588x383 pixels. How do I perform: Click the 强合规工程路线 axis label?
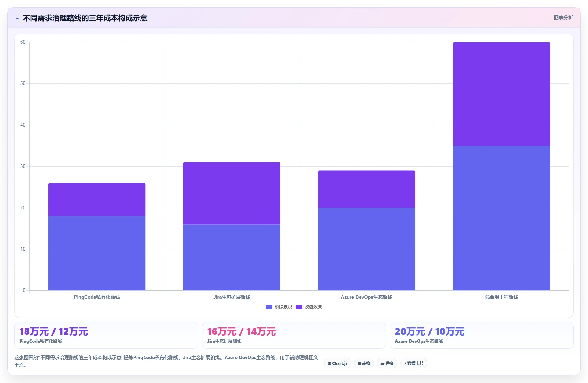tap(501, 297)
